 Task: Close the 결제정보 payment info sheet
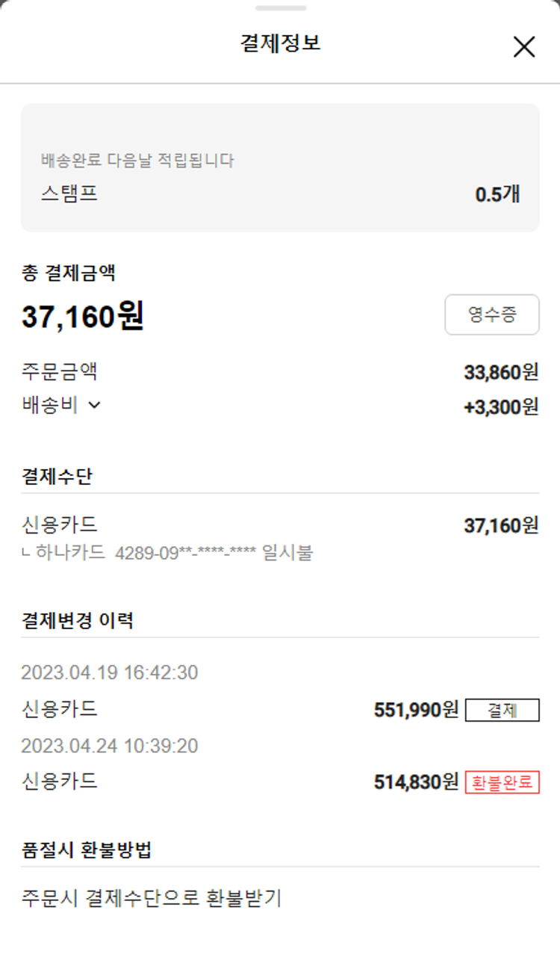[524, 47]
